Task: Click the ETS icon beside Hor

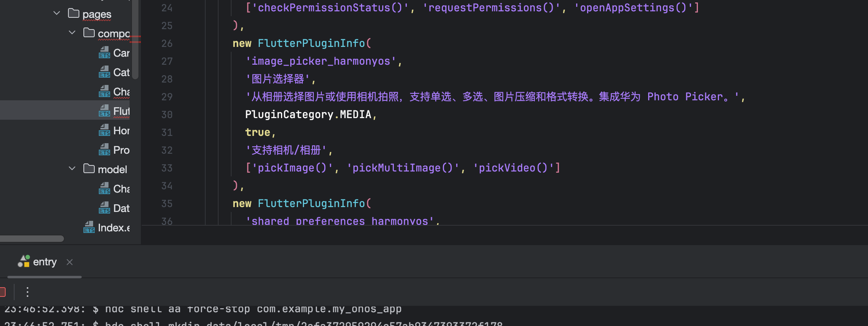Action: [104, 130]
